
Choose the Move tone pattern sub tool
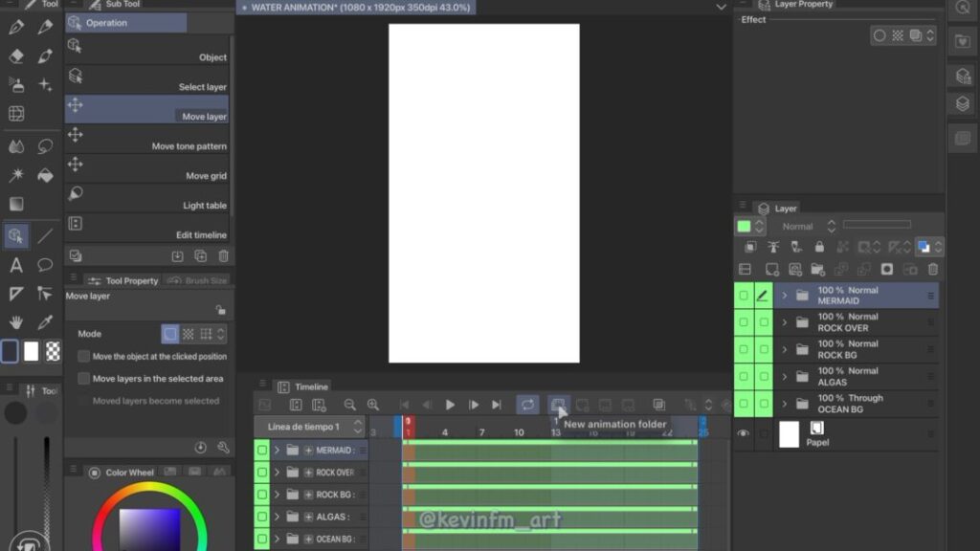(146, 140)
